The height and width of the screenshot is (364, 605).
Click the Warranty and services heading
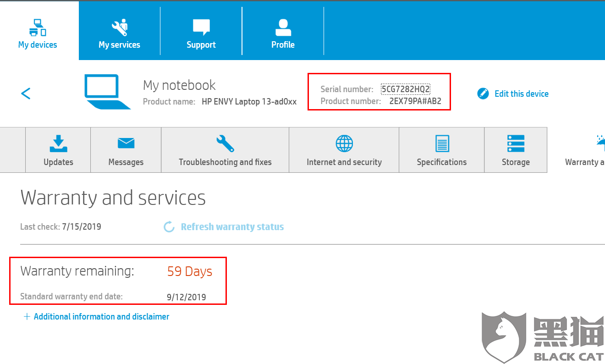(113, 198)
